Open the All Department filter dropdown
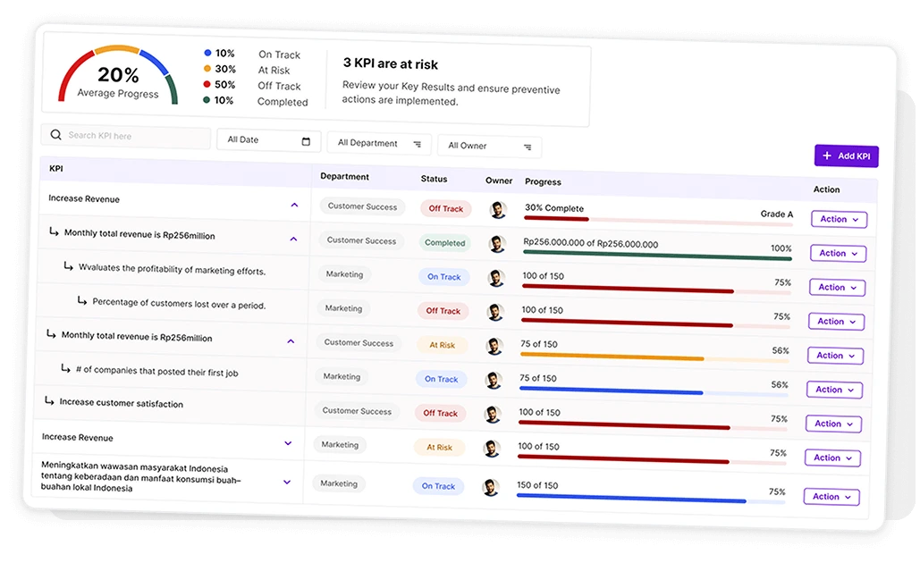This screenshot has height=588, width=920. (379, 143)
